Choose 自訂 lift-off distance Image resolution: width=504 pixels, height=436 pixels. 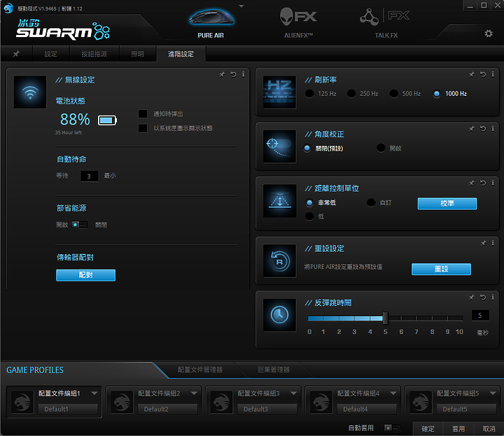(x=371, y=202)
